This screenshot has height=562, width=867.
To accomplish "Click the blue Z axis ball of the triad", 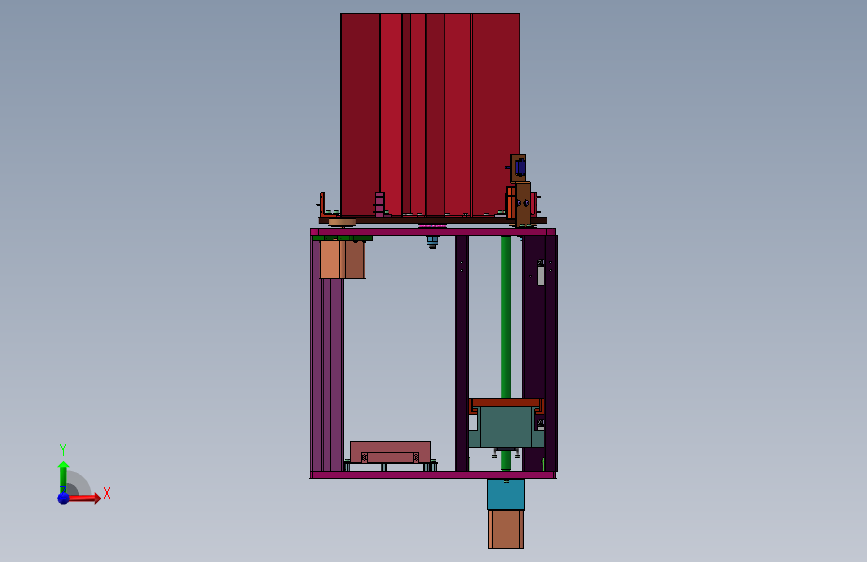I will (64, 498).
